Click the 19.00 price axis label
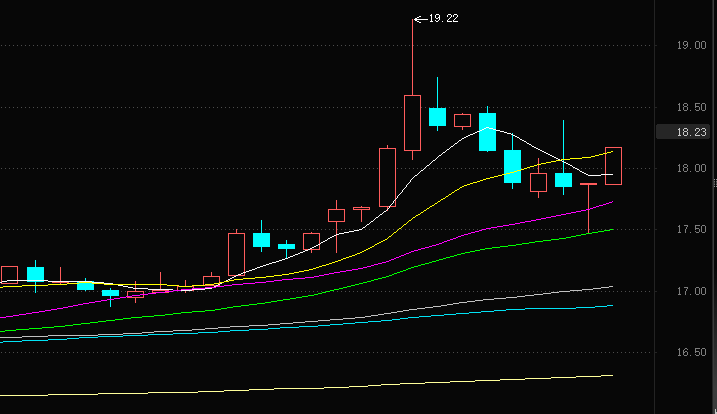 pos(691,45)
